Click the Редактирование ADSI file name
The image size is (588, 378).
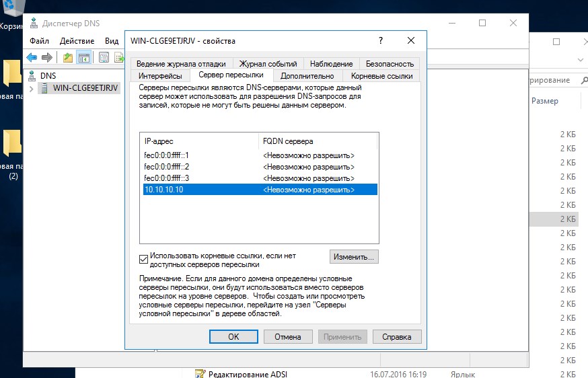click(248, 374)
